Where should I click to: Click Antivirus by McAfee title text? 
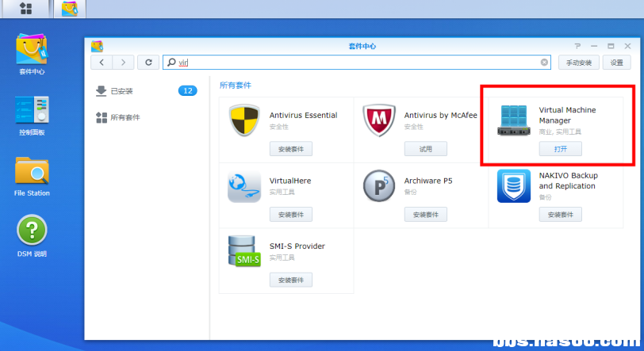pyautogui.click(x=440, y=116)
